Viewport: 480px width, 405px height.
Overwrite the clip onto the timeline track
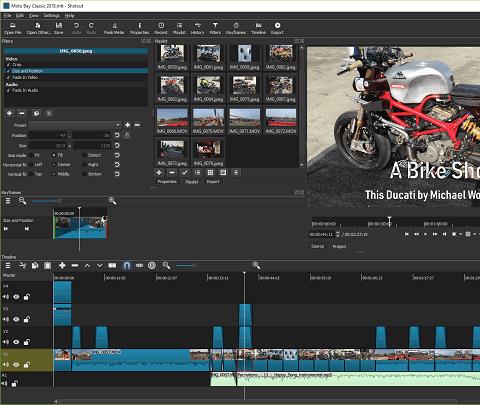(99, 265)
